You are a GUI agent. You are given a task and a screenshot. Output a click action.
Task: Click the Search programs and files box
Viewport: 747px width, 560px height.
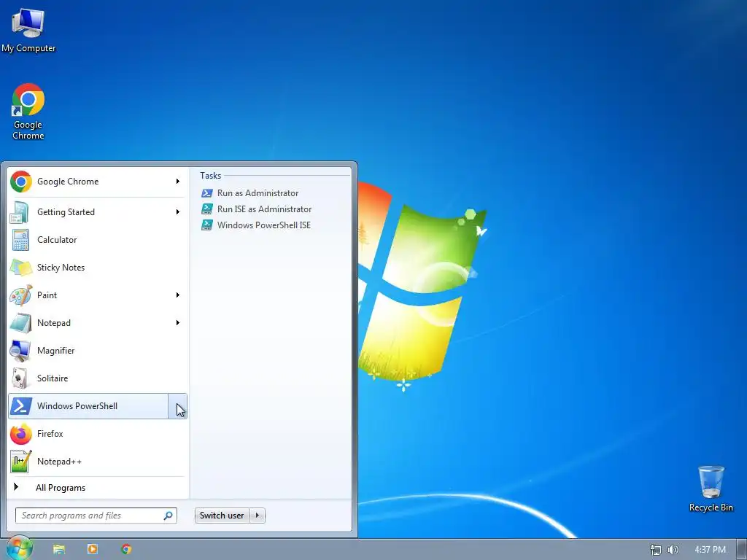(96, 516)
